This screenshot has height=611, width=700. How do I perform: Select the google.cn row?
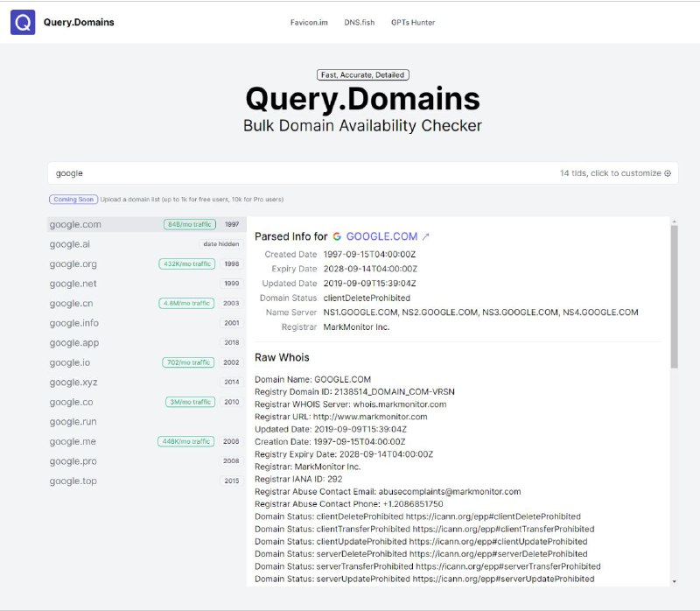click(x=147, y=303)
